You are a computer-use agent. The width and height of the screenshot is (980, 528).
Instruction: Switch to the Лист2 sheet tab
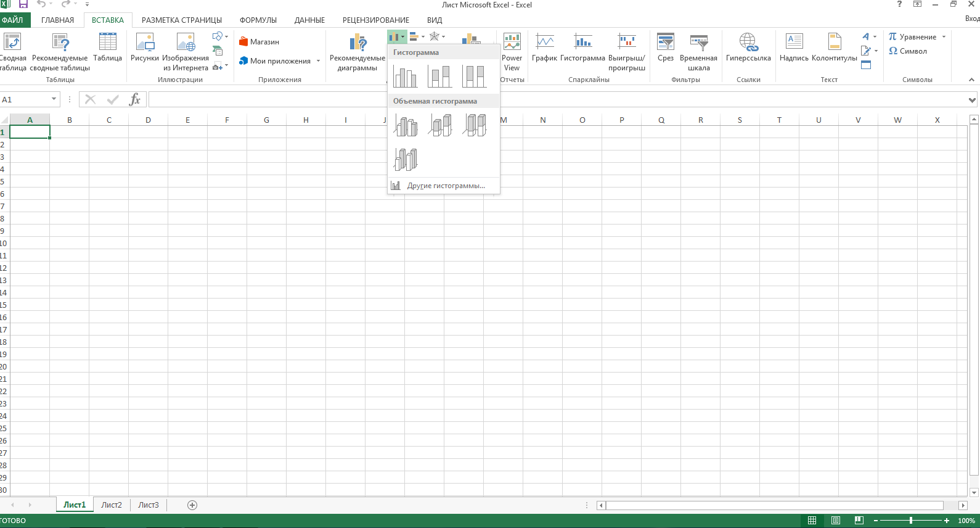point(112,505)
